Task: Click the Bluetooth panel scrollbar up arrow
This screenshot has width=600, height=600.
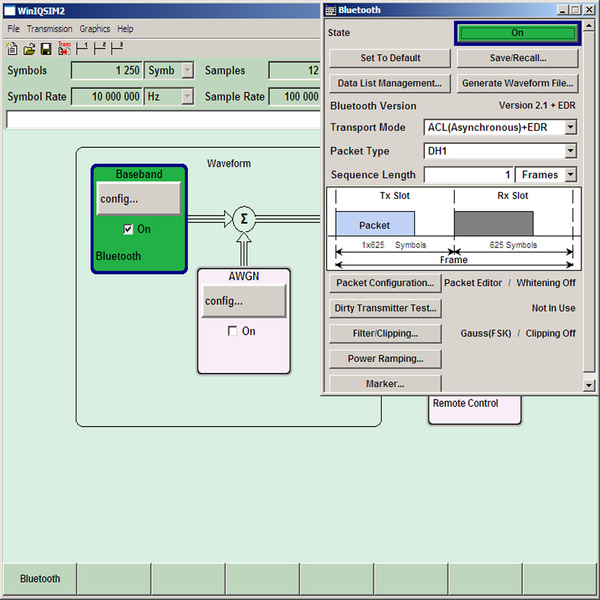Action: [589, 26]
